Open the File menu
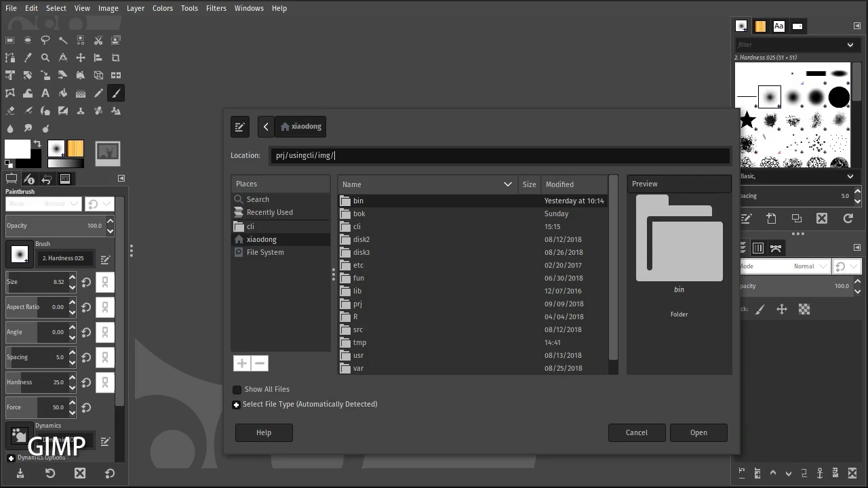Screen dimensions: 868x488 click(11, 8)
